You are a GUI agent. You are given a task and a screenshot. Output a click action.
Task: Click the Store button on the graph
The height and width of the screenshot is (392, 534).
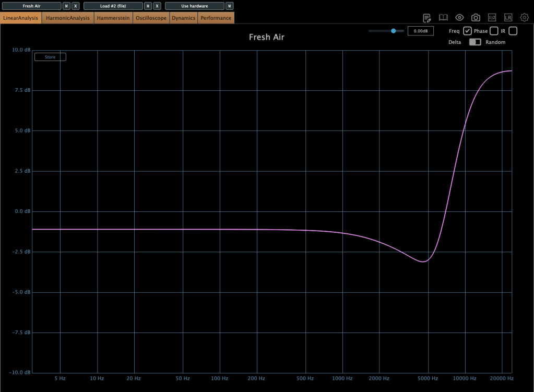pos(50,57)
